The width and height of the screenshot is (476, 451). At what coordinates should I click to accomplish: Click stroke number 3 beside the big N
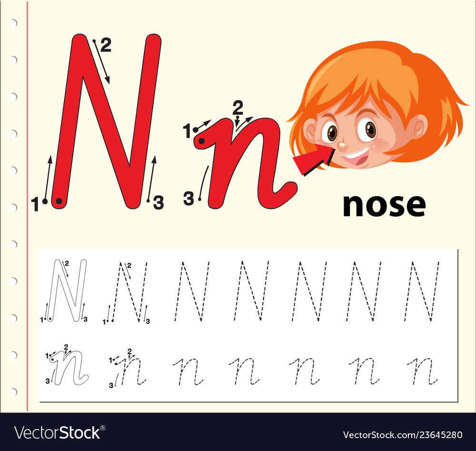[x=159, y=202]
